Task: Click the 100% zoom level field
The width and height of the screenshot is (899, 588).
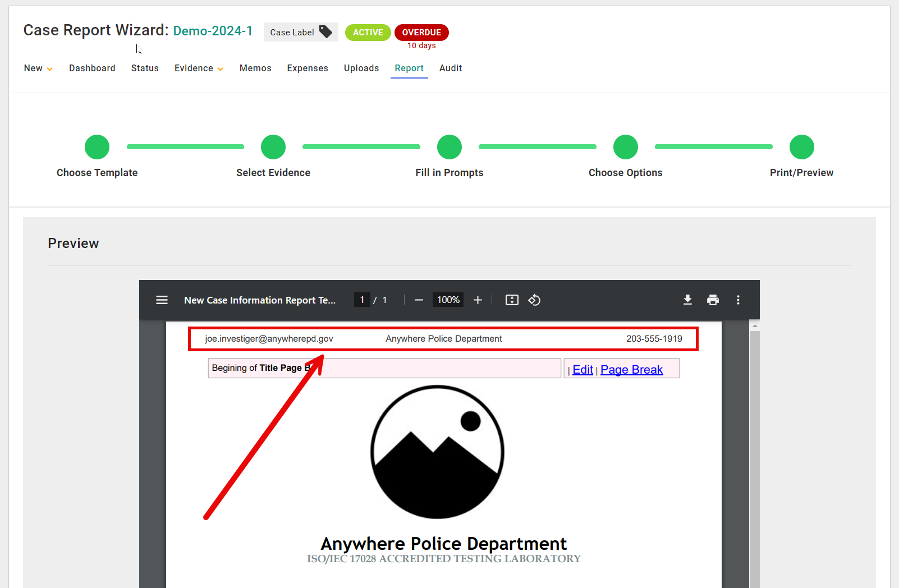Action: [x=448, y=300]
